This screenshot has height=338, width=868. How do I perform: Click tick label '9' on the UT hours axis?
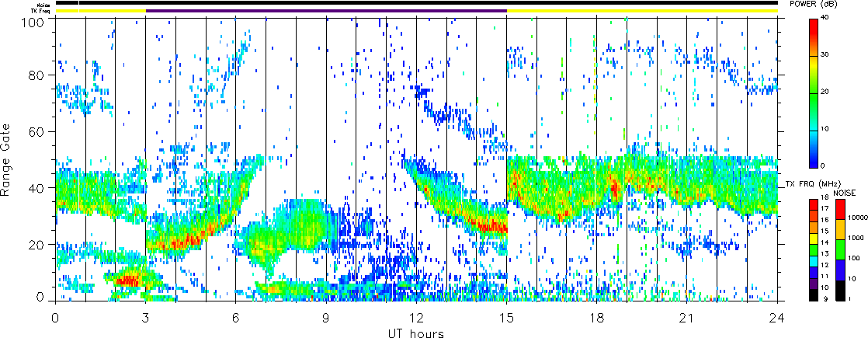326,318
